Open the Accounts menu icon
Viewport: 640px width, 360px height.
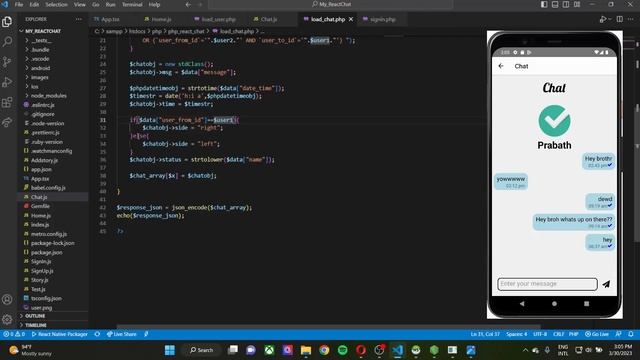coord(7,300)
